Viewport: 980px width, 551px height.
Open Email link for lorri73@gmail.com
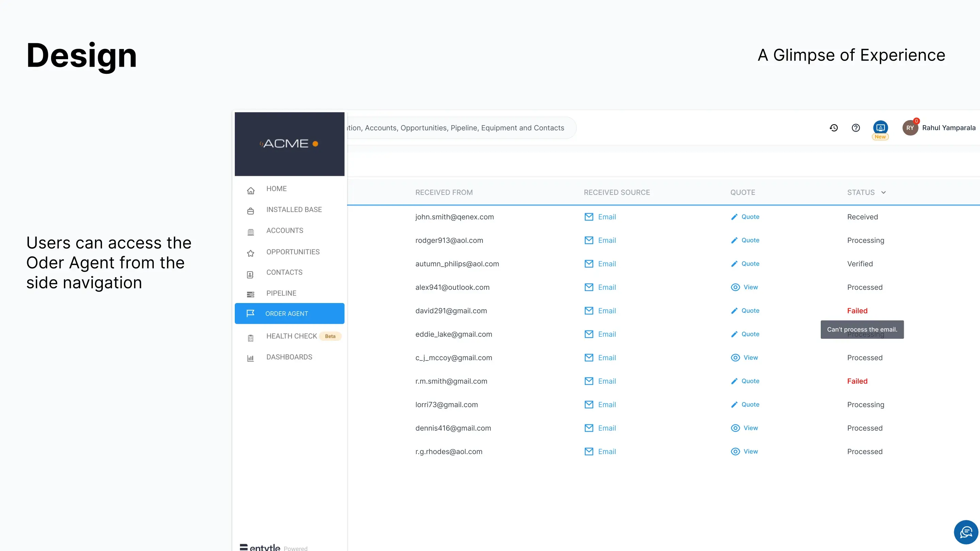607,405
